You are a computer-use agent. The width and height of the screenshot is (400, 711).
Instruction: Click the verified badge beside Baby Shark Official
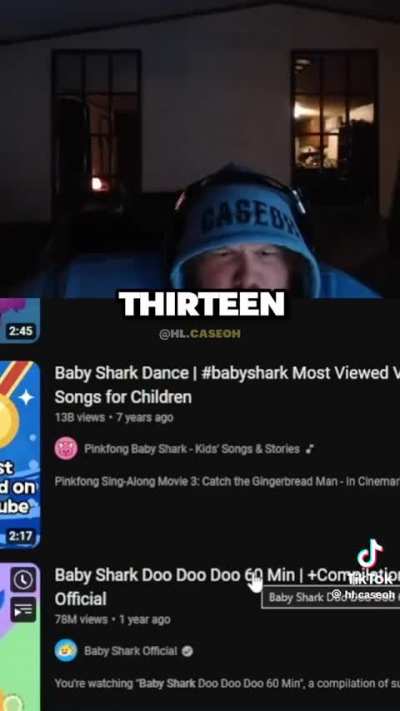tap(187, 651)
